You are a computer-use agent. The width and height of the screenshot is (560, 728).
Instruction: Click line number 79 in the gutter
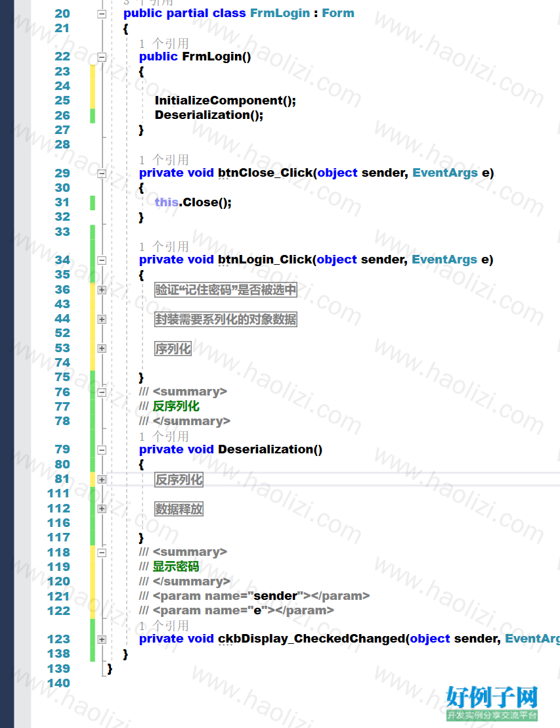pyautogui.click(x=62, y=449)
